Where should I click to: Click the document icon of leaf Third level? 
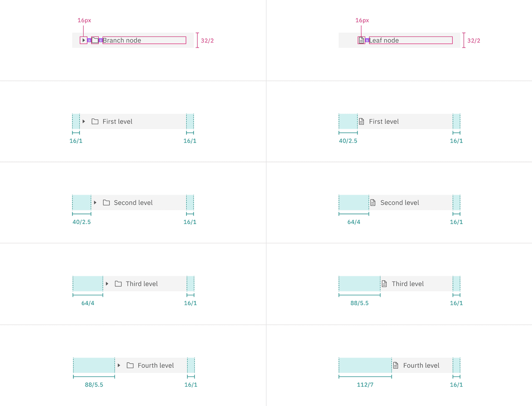pyautogui.click(x=384, y=284)
